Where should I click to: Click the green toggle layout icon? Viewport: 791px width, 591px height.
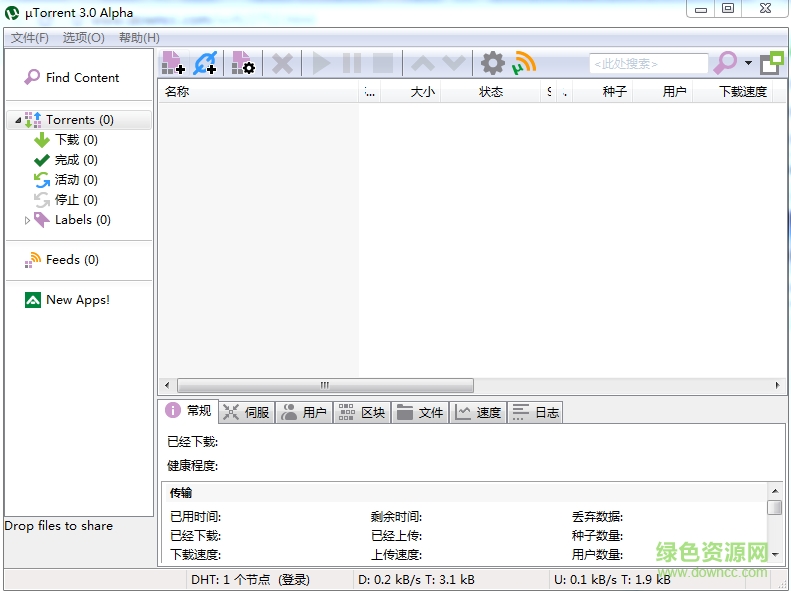click(x=771, y=63)
